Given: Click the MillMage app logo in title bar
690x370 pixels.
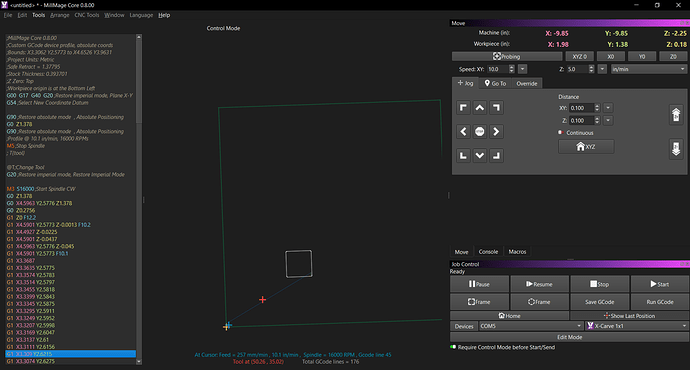Looking at the screenshot, I should point(4,5).
